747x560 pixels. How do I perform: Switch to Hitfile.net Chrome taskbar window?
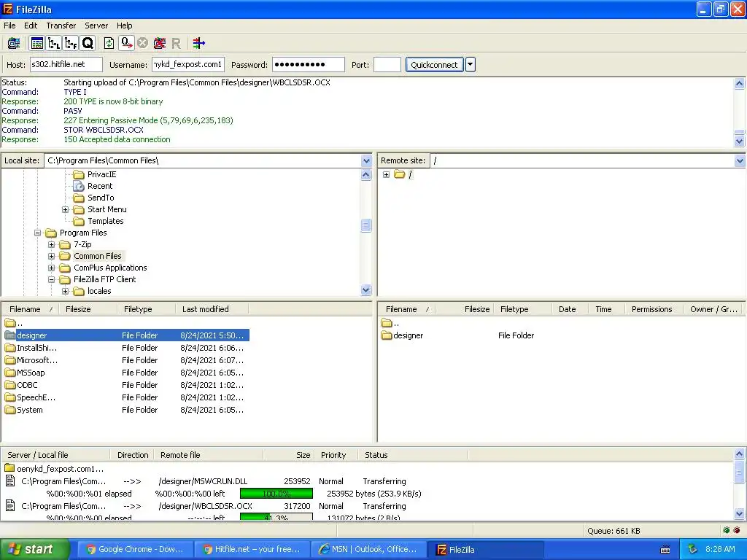252,549
